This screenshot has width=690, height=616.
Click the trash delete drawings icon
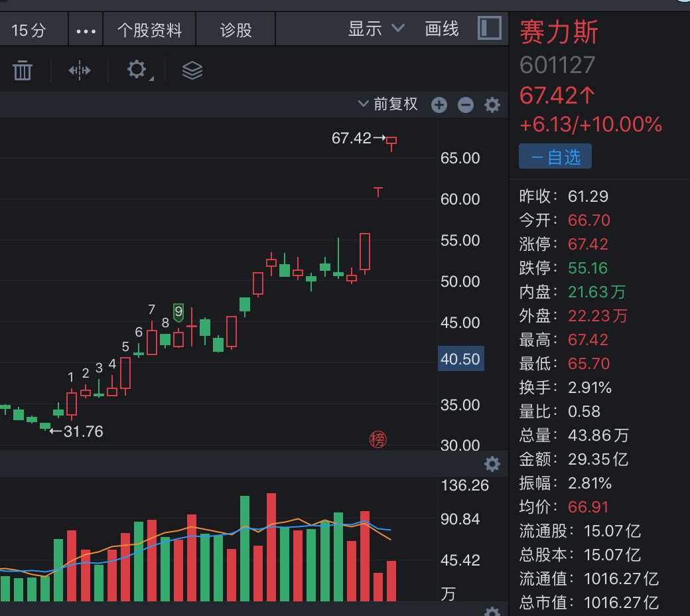23,70
